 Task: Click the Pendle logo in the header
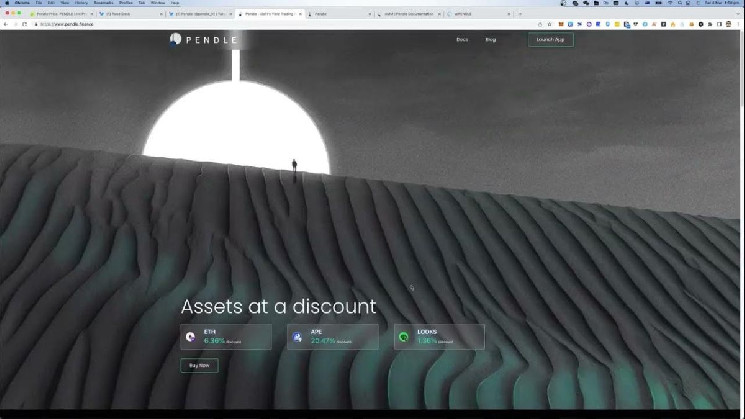(203, 40)
